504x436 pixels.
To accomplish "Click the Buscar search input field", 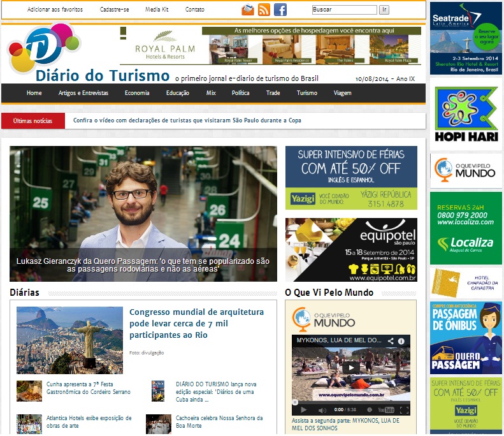I will [344, 10].
